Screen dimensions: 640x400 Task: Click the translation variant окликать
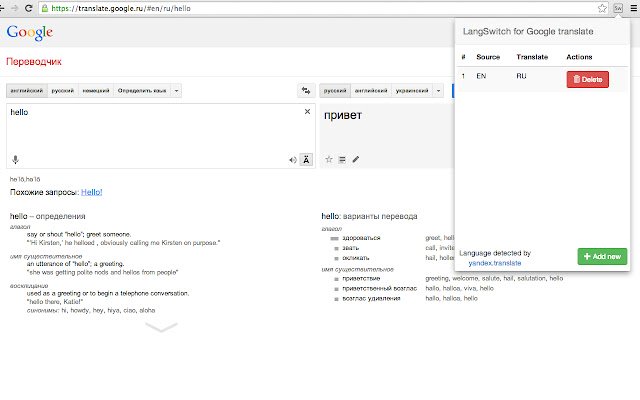point(356,258)
